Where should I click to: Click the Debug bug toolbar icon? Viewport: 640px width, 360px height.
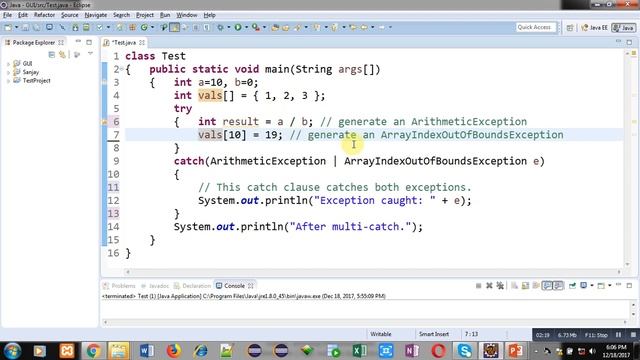tap(220, 27)
